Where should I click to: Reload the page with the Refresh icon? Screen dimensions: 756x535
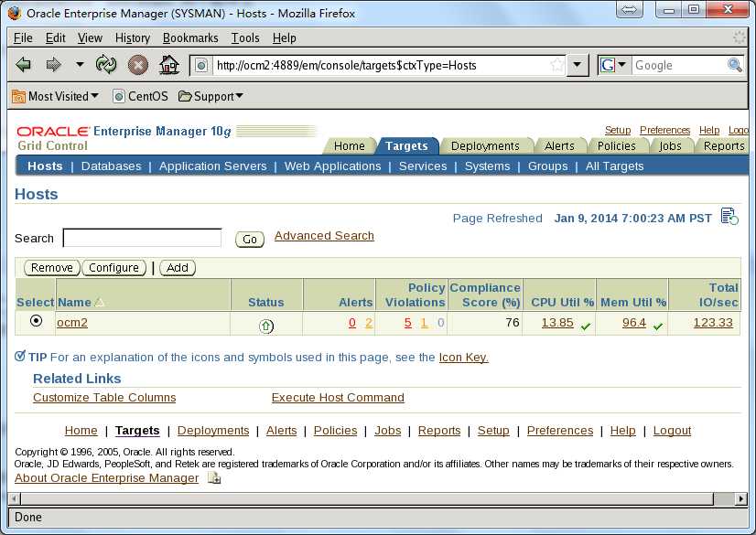[106, 65]
